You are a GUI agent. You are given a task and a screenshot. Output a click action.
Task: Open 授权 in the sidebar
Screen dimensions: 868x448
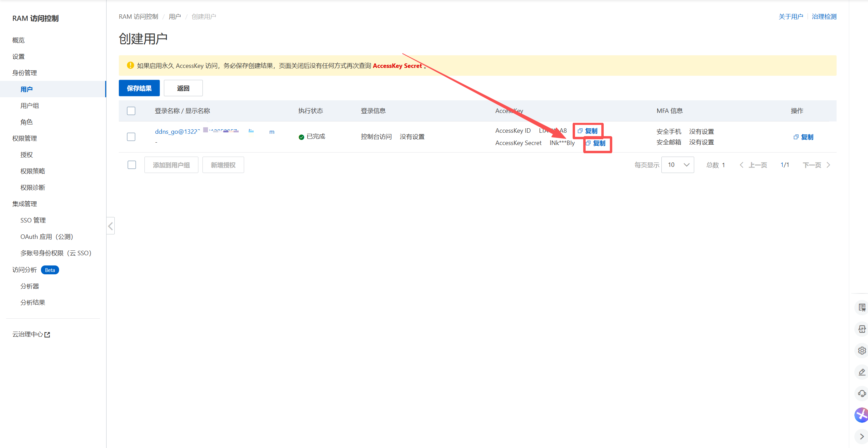point(27,155)
